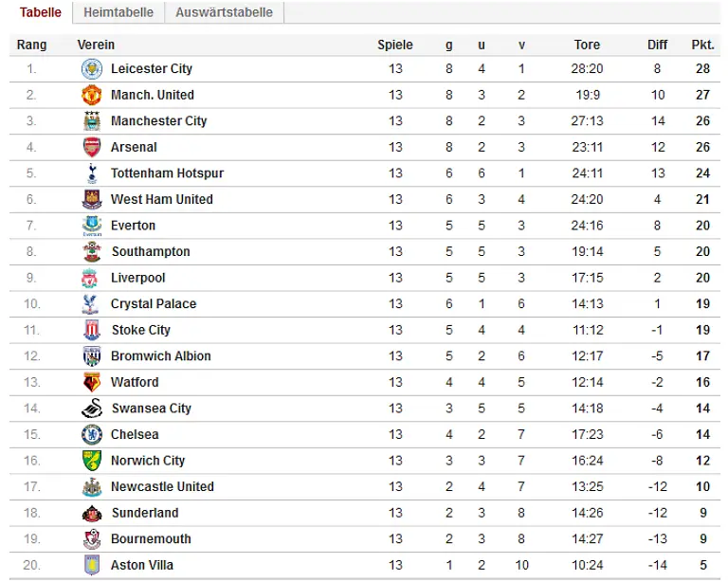Image resolution: width=728 pixels, height=582 pixels.
Task: Click the Norwich City crest icon
Action: [x=92, y=461]
